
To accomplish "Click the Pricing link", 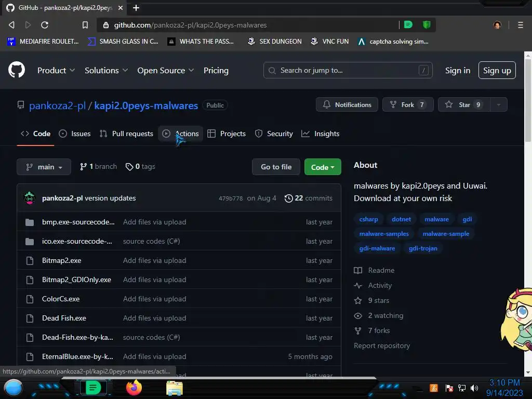I will pyautogui.click(x=216, y=70).
